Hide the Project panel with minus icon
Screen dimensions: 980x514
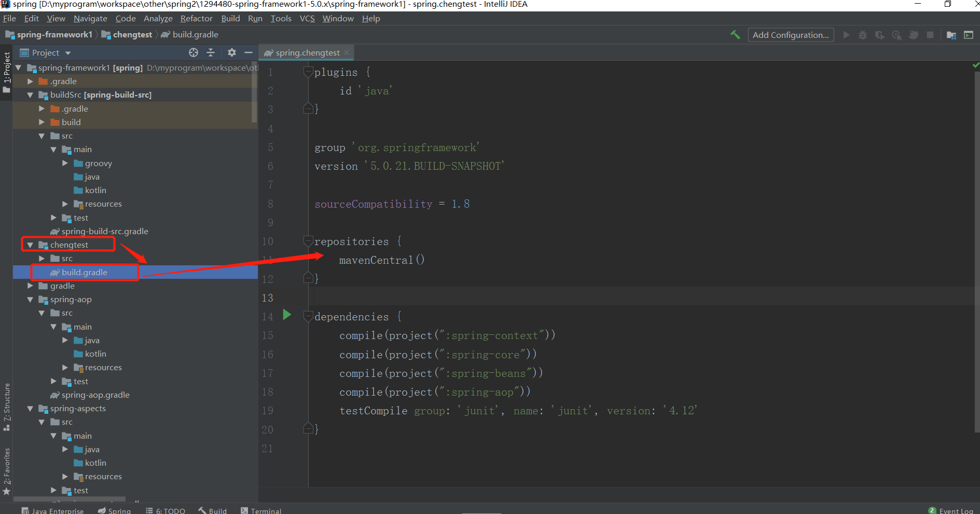click(x=249, y=52)
